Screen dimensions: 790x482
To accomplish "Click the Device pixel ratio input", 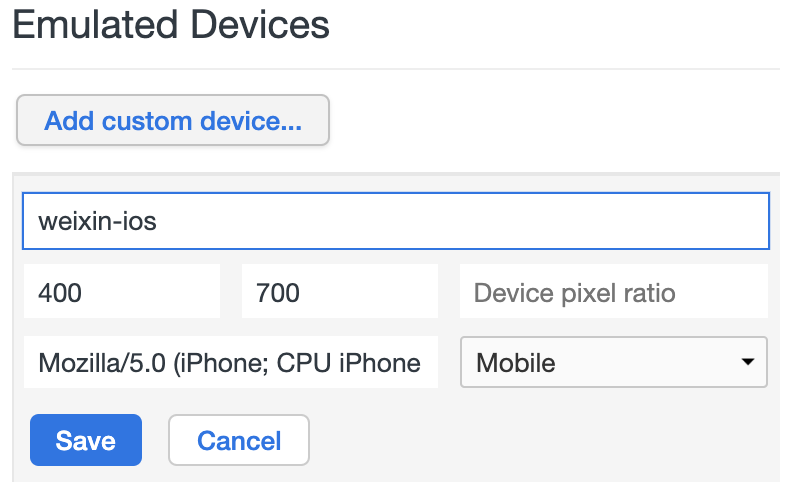I will 614,292.
